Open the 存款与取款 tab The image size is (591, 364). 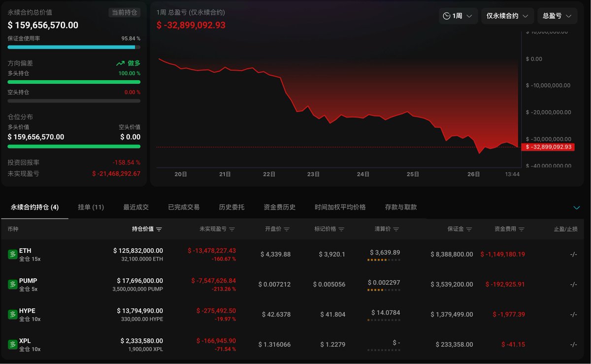tap(401, 207)
